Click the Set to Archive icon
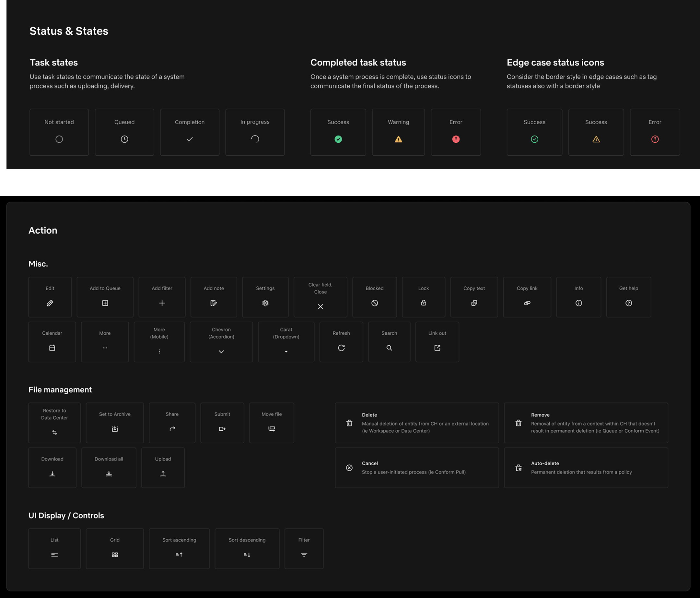Viewport: 700px width, 598px height. click(114, 429)
